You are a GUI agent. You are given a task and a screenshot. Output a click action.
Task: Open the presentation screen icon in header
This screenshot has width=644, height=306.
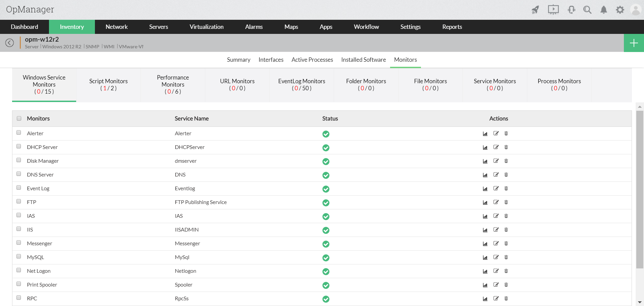pyautogui.click(x=553, y=10)
